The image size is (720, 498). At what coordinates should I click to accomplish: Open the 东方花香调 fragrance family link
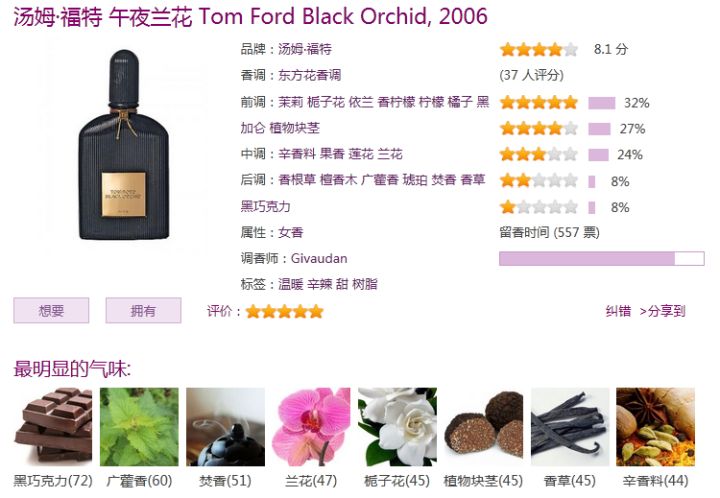[309, 75]
